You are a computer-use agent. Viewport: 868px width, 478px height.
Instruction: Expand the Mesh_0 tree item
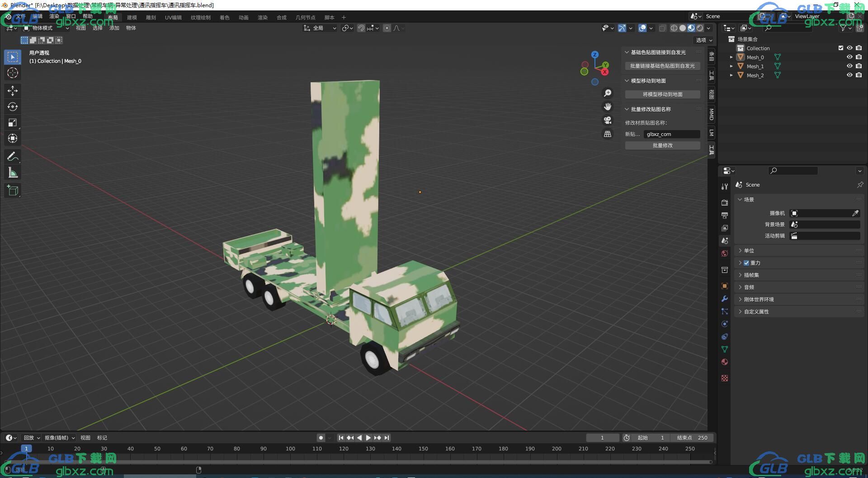click(x=731, y=57)
